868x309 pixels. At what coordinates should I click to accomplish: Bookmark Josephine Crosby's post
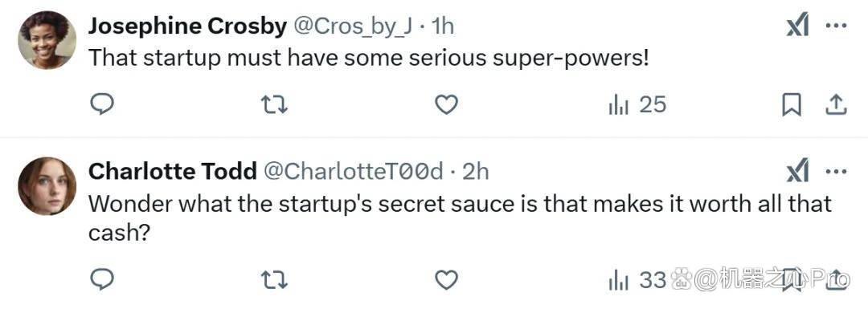pos(792,105)
